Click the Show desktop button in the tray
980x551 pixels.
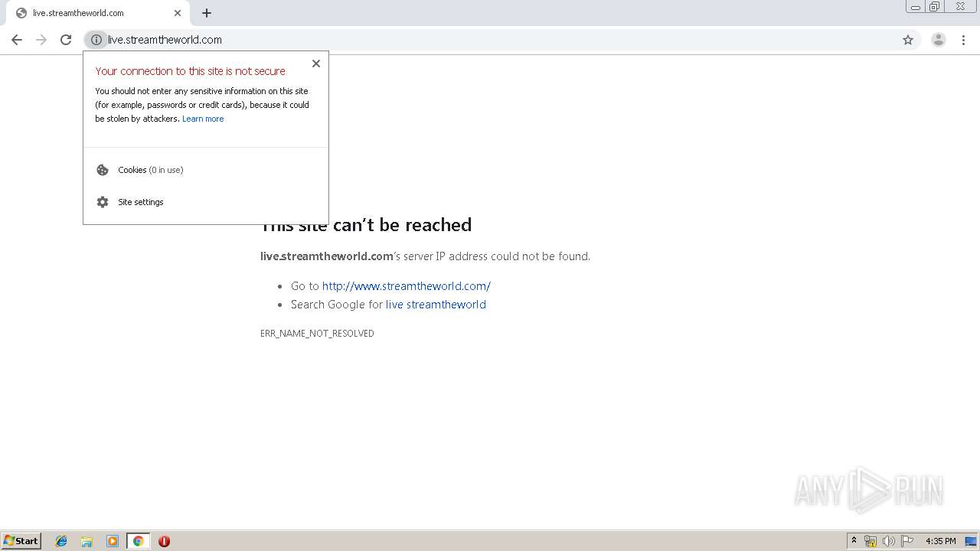tap(972, 541)
